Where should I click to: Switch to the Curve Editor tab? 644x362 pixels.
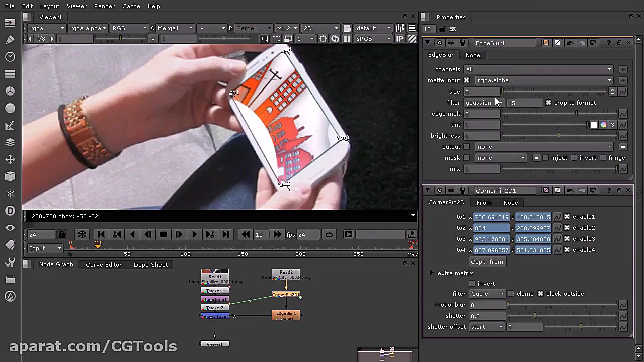click(x=104, y=265)
